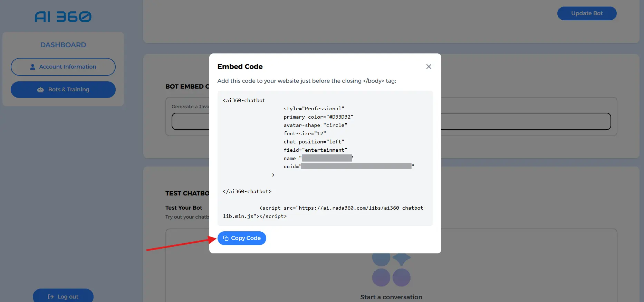The height and width of the screenshot is (302, 644).
Task: Click the chat-position="left" line
Action: 314,142
